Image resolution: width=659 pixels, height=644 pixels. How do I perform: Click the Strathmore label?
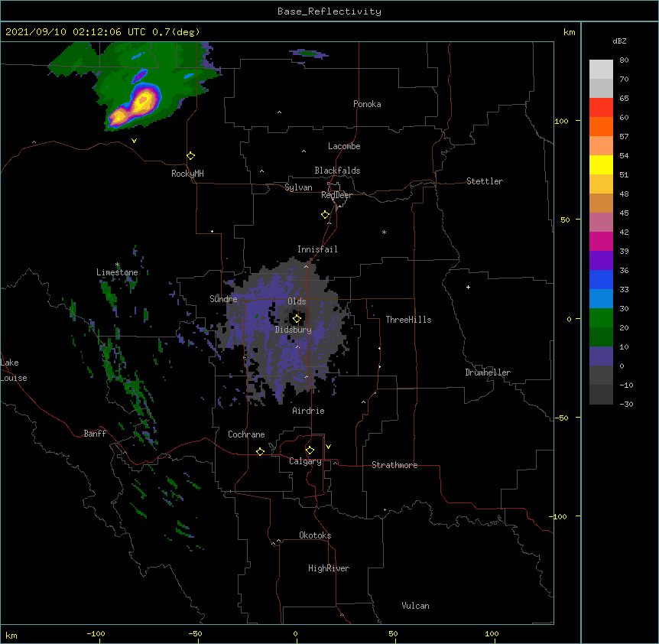[394, 465]
